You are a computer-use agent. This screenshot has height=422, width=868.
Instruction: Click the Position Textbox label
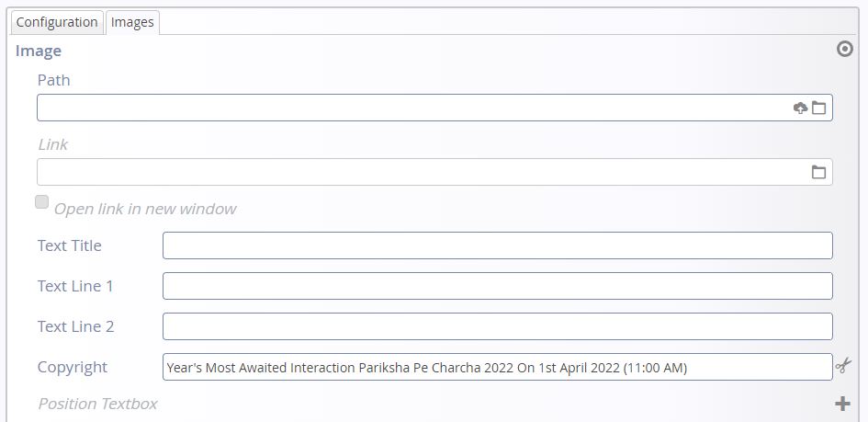tap(97, 404)
